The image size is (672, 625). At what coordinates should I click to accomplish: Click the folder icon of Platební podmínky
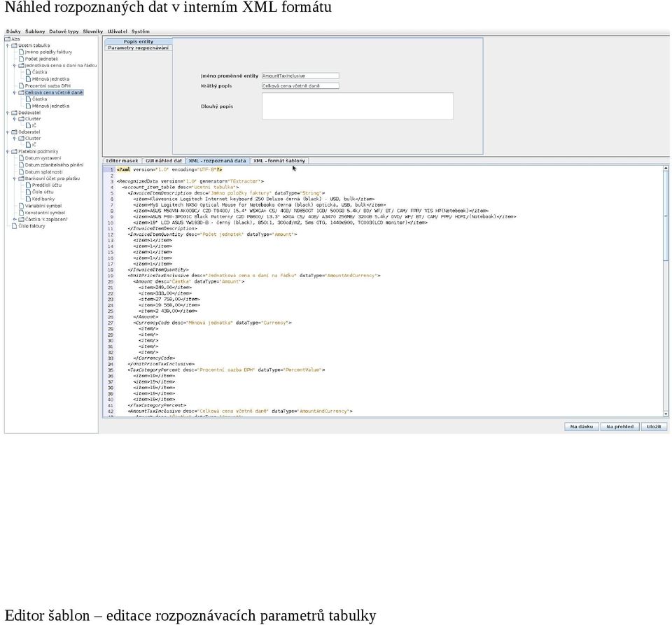click(x=14, y=152)
